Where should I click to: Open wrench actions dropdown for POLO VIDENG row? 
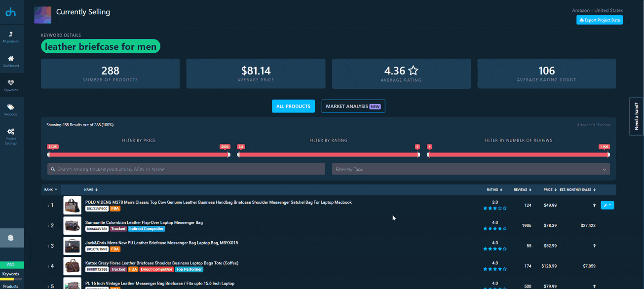click(x=607, y=205)
